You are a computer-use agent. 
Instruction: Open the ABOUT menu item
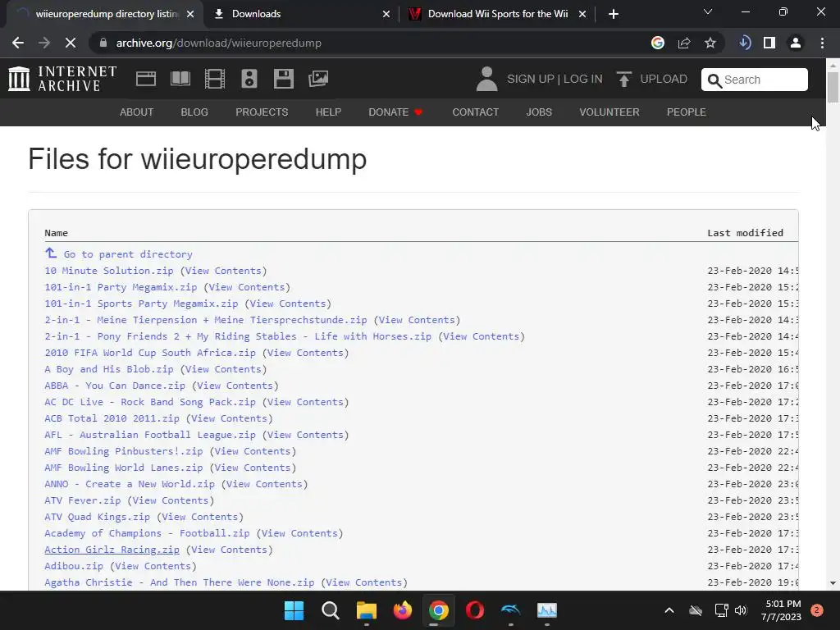[137, 112]
